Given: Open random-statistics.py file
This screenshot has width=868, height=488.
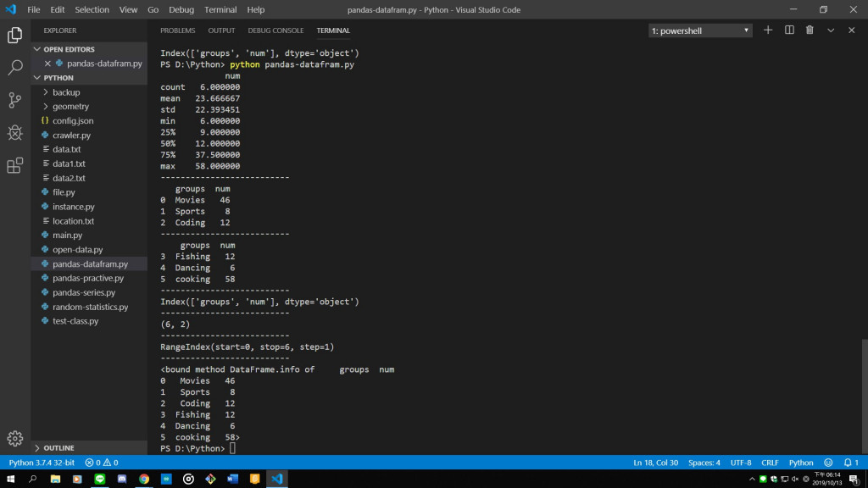Looking at the screenshot, I should (89, 307).
